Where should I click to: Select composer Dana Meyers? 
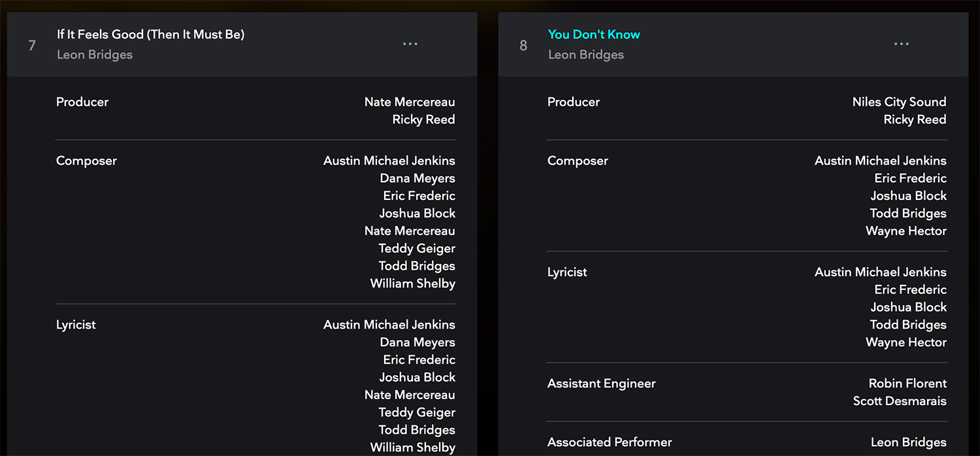(x=417, y=178)
